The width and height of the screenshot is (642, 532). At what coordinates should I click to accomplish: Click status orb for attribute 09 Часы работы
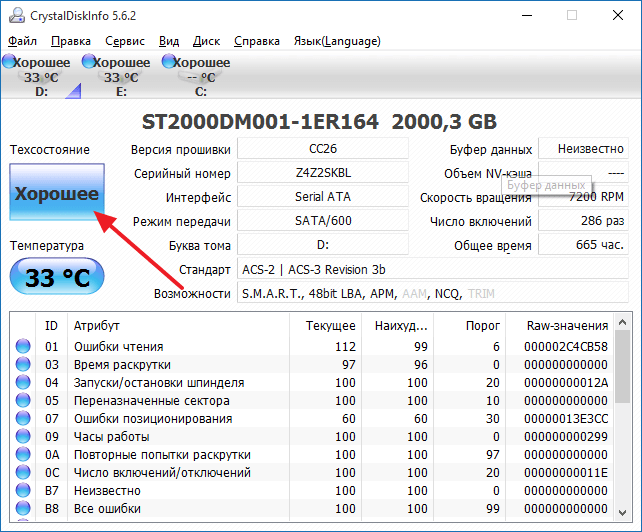click(x=22, y=437)
